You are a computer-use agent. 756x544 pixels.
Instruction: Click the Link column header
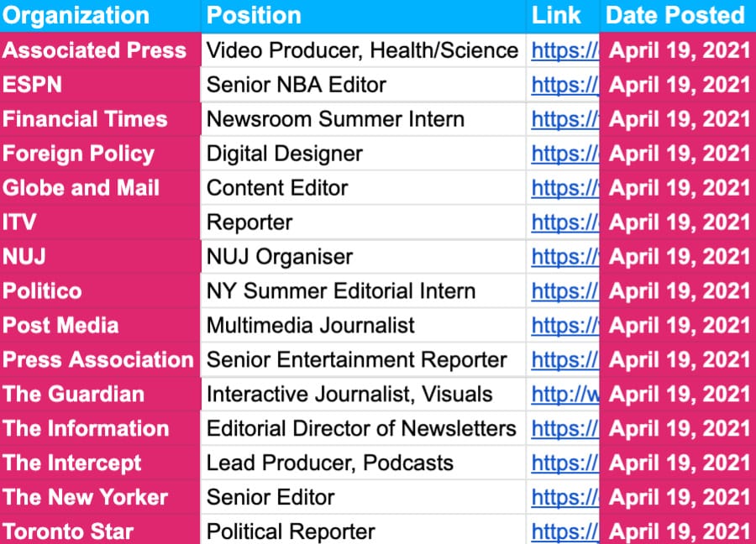click(556, 15)
